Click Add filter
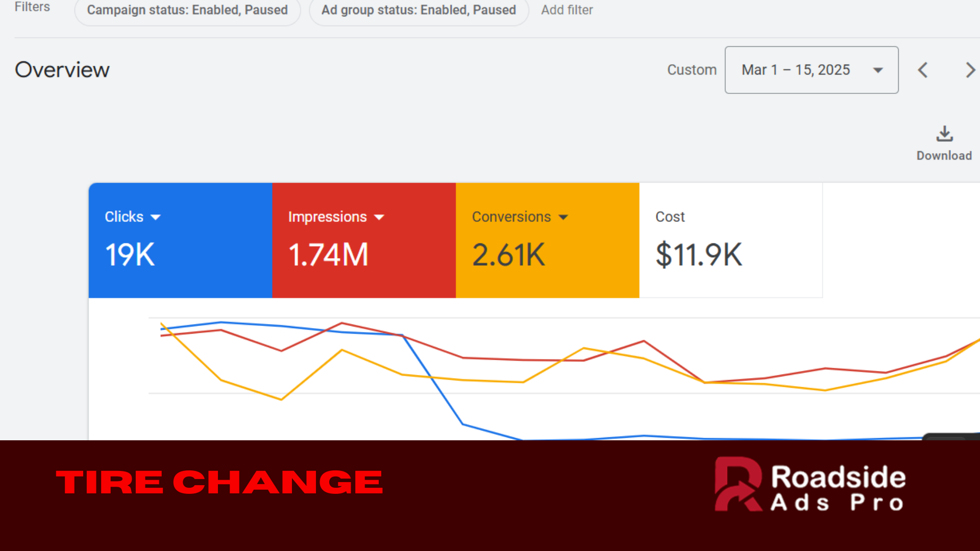This screenshot has height=551, width=980. 567,10
